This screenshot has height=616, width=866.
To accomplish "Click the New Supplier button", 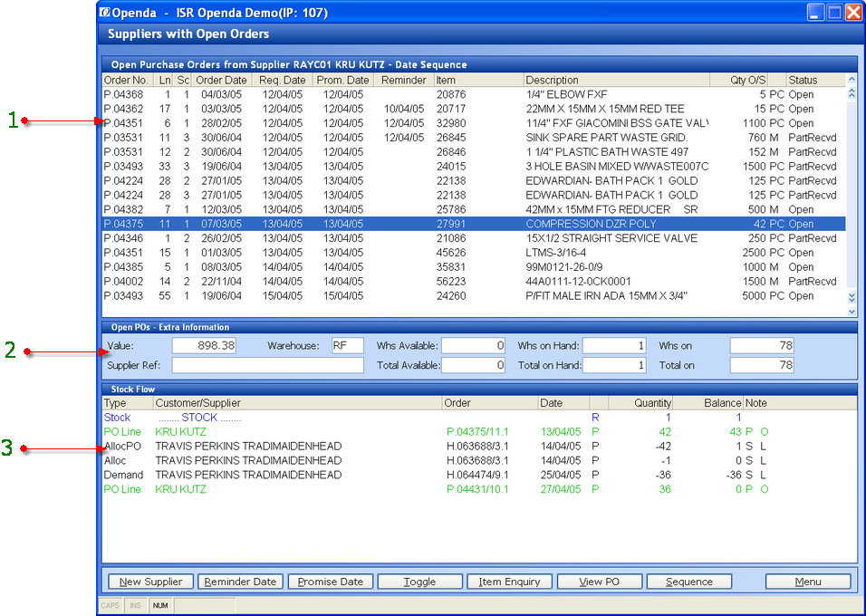I will 150,582.
